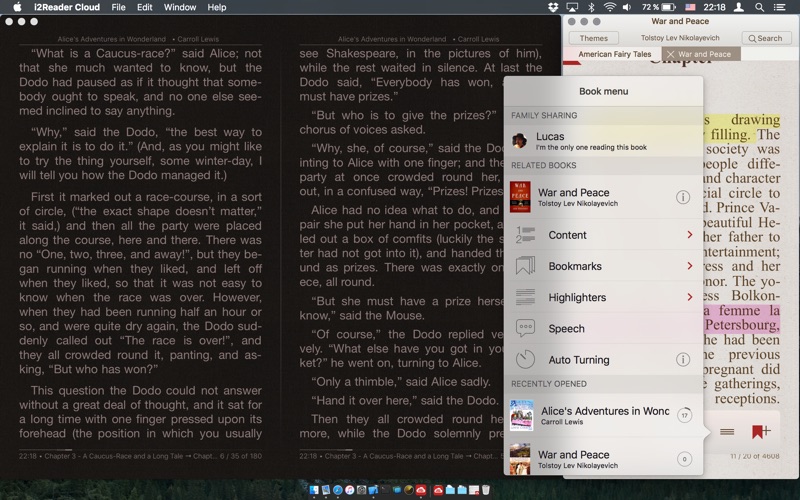Expand the Highlighters chevron arrow
Image resolution: width=800 pixels, height=500 pixels.
[689, 297]
